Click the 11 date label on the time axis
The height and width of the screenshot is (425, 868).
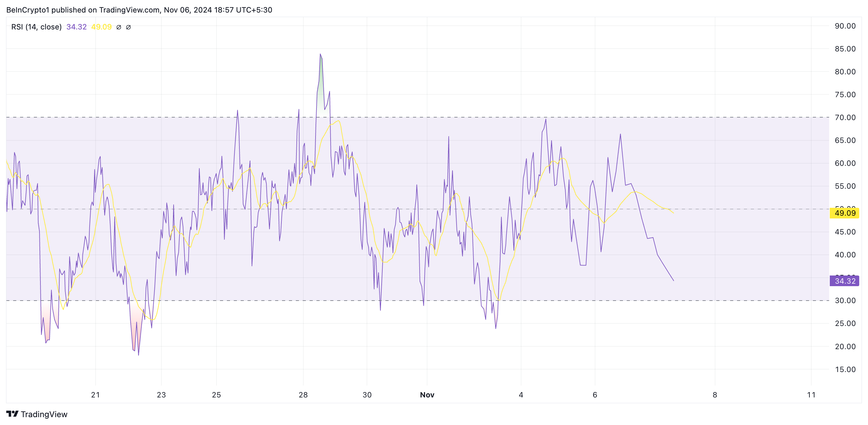point(811,395)
